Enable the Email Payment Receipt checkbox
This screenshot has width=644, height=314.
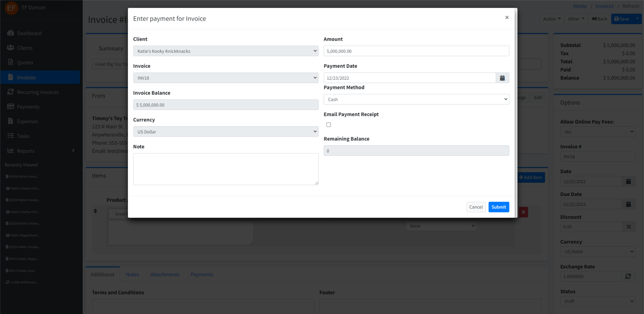point(329,125)
